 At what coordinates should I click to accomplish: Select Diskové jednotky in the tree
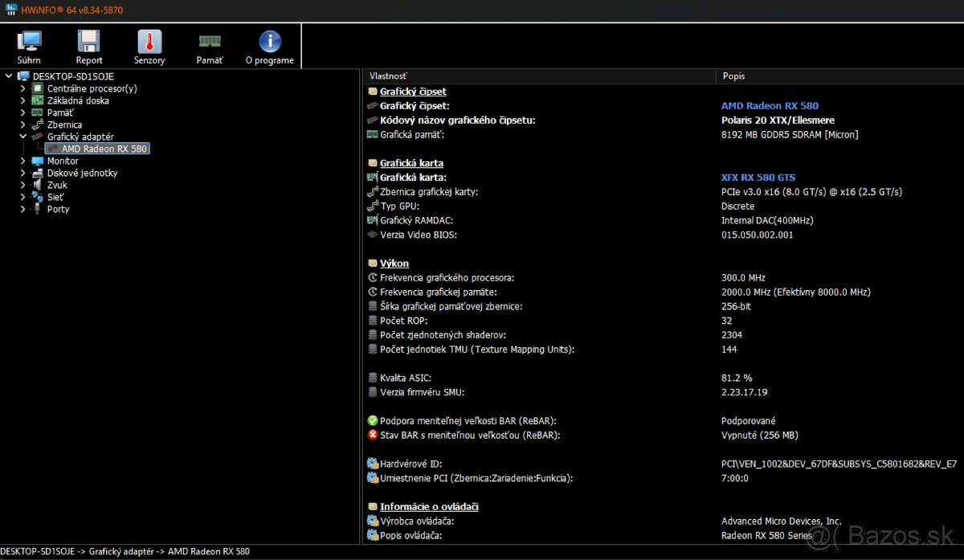[x=82, y=173]
